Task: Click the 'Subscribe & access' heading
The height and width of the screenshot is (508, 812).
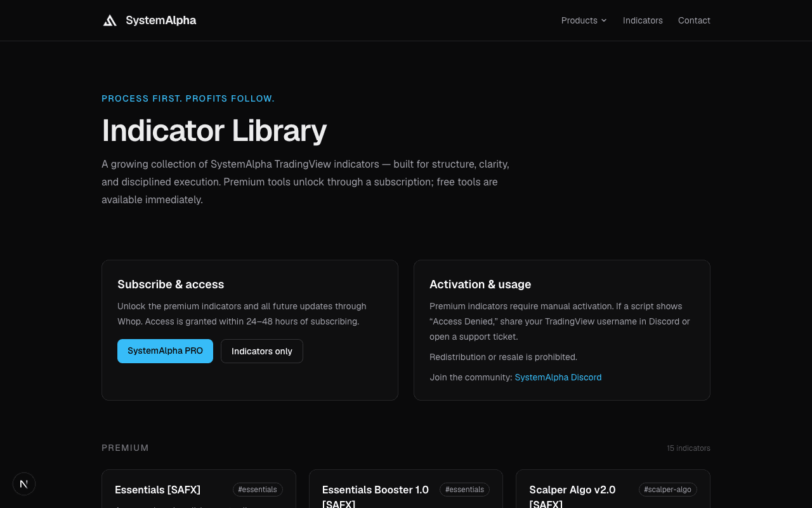Action: coord(171,284)
